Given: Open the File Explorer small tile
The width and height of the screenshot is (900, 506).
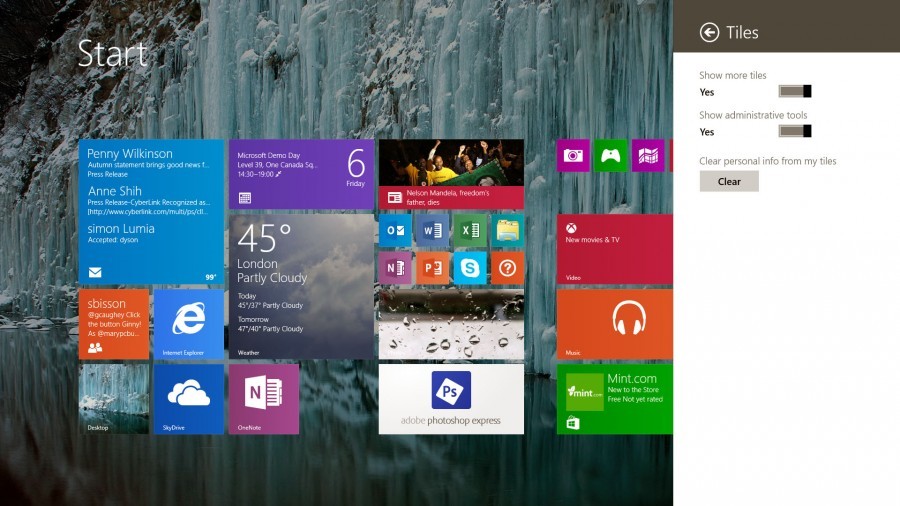Looking at the screenshot, I should point(507,230).
